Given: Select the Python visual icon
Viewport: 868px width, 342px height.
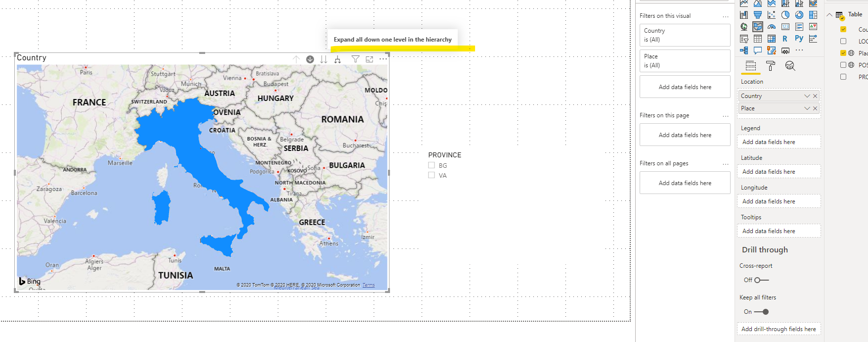Looking at the screenshot, I should (799, 39).
